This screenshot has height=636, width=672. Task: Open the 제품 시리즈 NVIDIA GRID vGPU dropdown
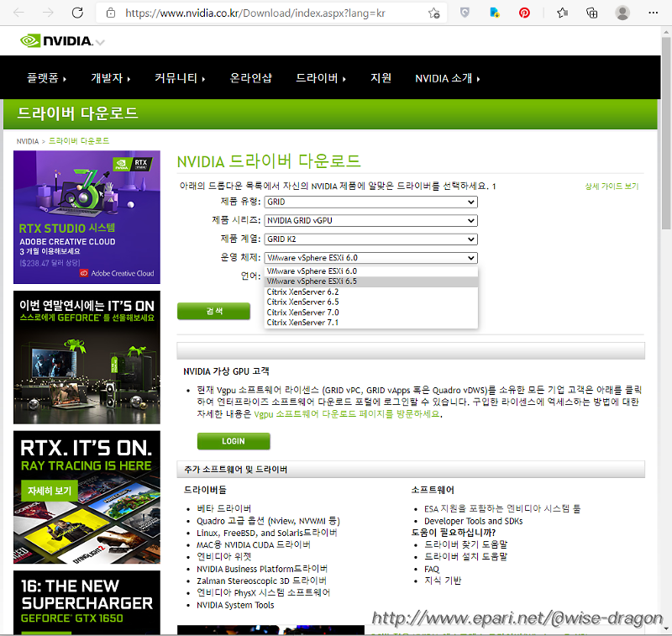click(x=370, y=221)
